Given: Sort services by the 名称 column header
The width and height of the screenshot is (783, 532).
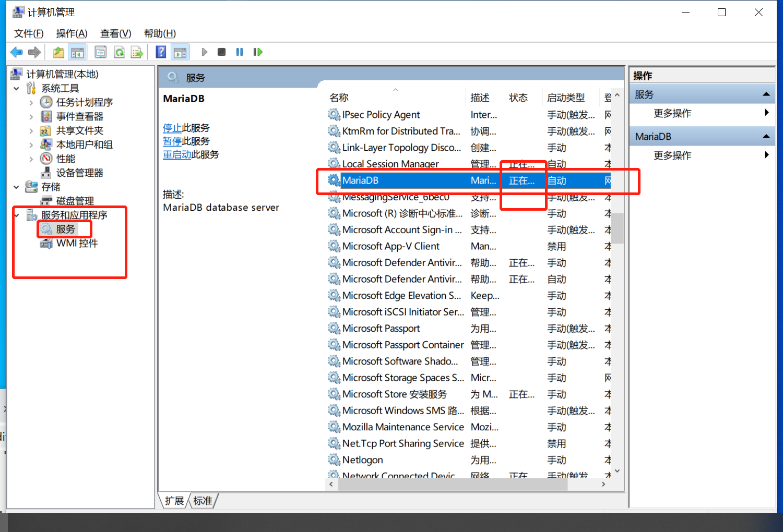Looking at the screenshot, I should click(x=395, y=98).
